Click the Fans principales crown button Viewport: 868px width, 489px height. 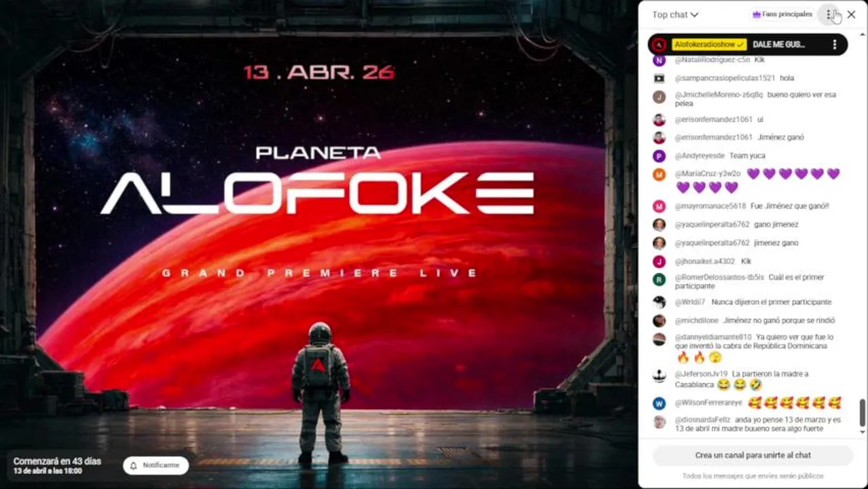(x=782, y=14)
